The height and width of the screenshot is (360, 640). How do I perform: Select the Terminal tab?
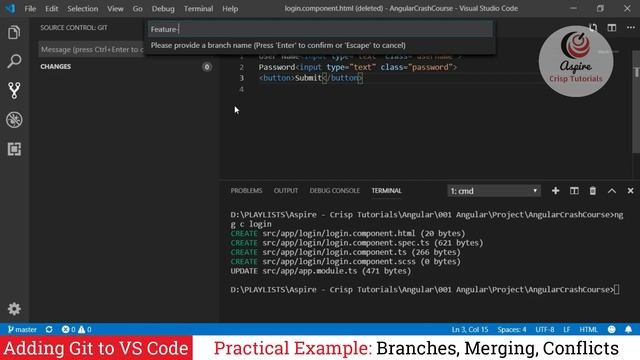(387, 191)
